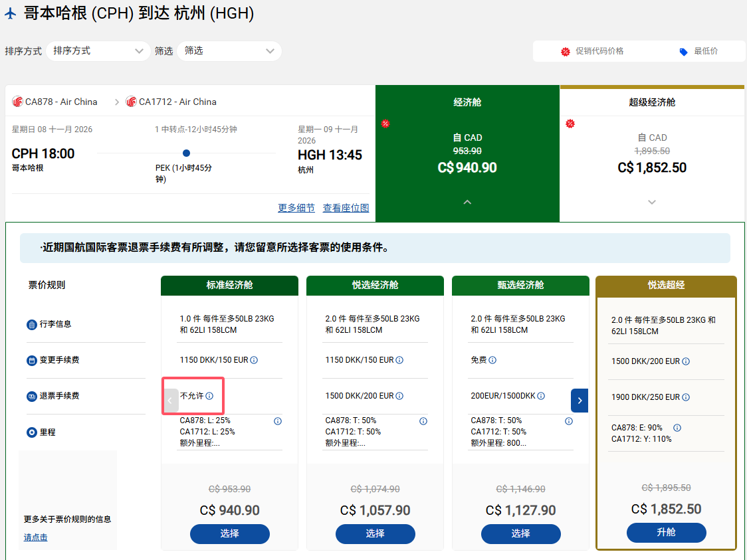Click the PEK transfer stop dot
Image resolution: width=747 pixels, height=560 pixels.
pos(186,153)
